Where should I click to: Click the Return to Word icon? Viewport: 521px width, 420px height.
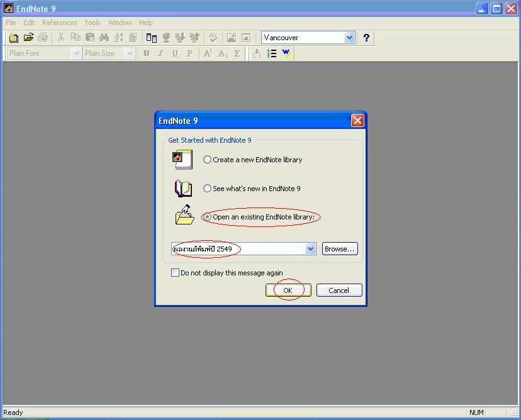click(286, 53)
